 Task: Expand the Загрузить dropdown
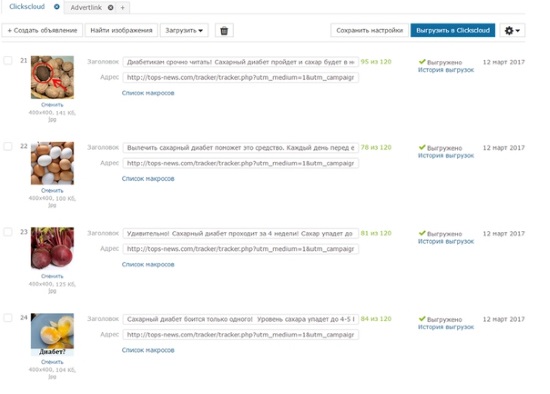184,31
